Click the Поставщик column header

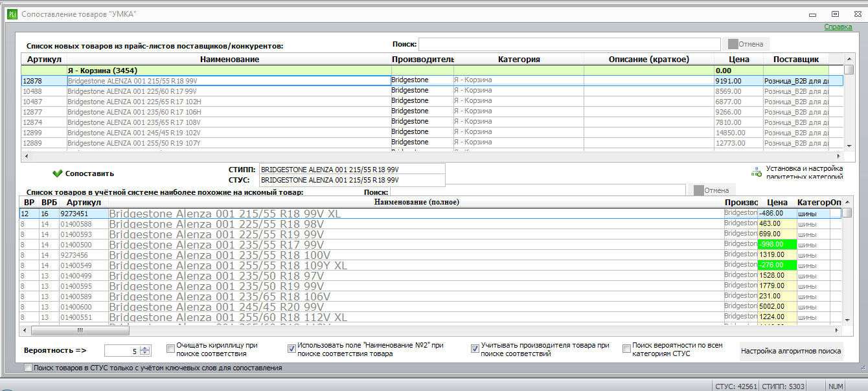click(796, 59)
